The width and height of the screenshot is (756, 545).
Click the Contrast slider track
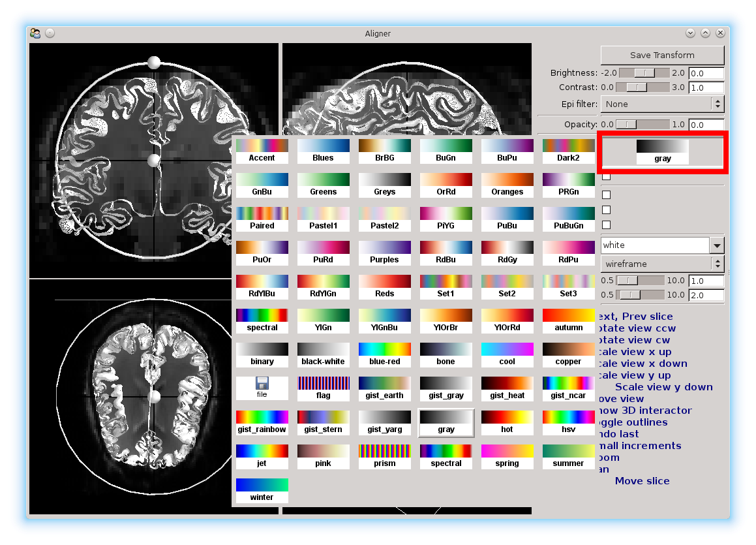(x=643, y=87)
